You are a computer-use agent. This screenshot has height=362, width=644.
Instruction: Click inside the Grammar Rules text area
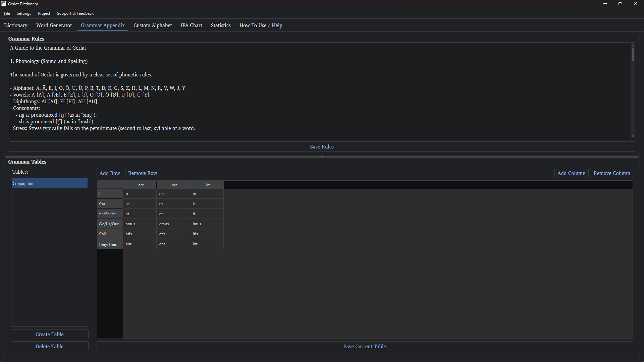(319, 90)
